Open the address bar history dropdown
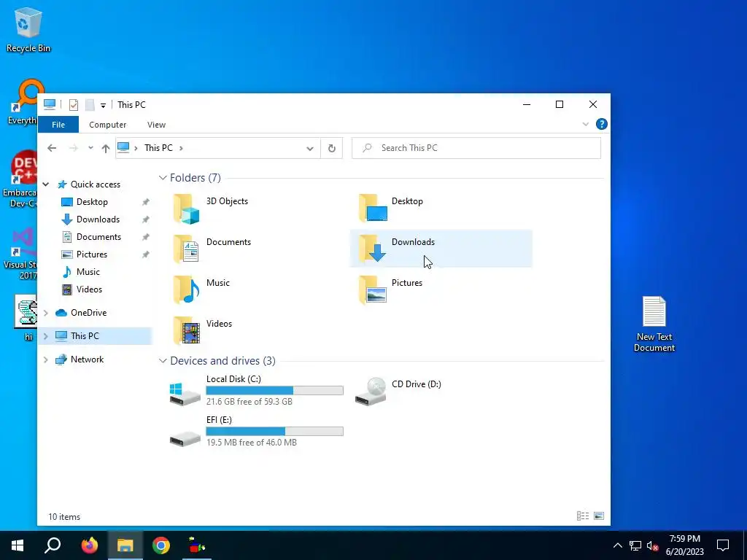Screen dimensions: 747x560 click(309, 149)
